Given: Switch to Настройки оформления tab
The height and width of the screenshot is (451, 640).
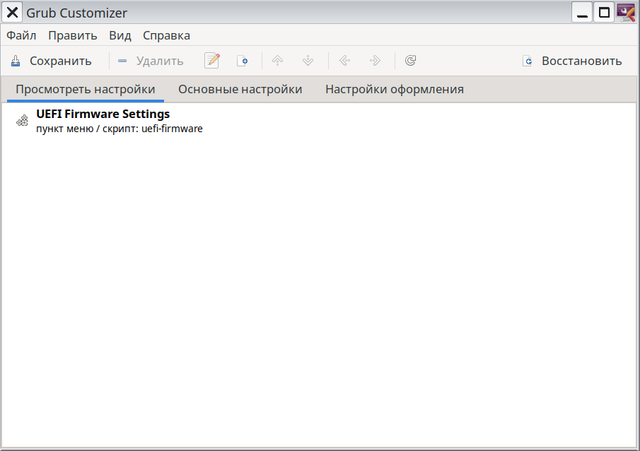Looking at the screenshot, I should pyautogui.click(x=394, y=89).
